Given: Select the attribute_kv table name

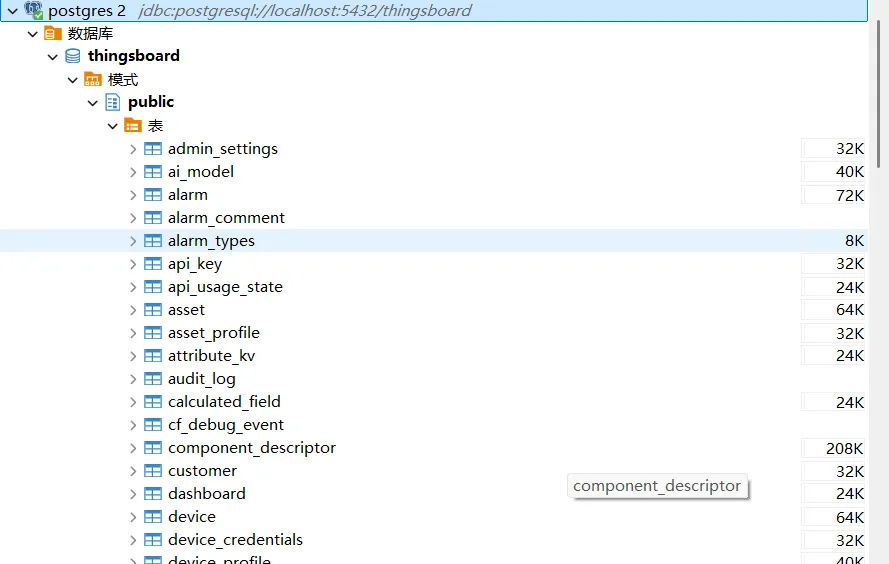Looking at the screenshot, I should (211, 356).
